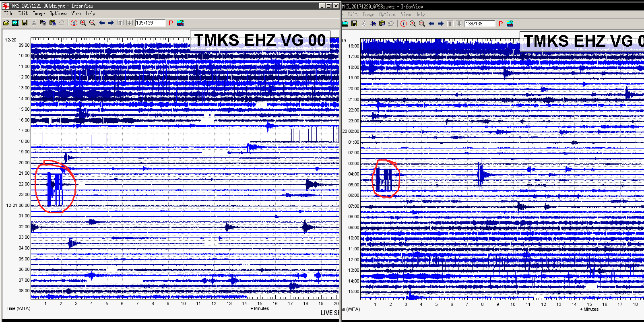The width and height of the screenshot is (644, 322).
Task: Open the red P properties icon in 0758z window
Action: tap(501, 24)
